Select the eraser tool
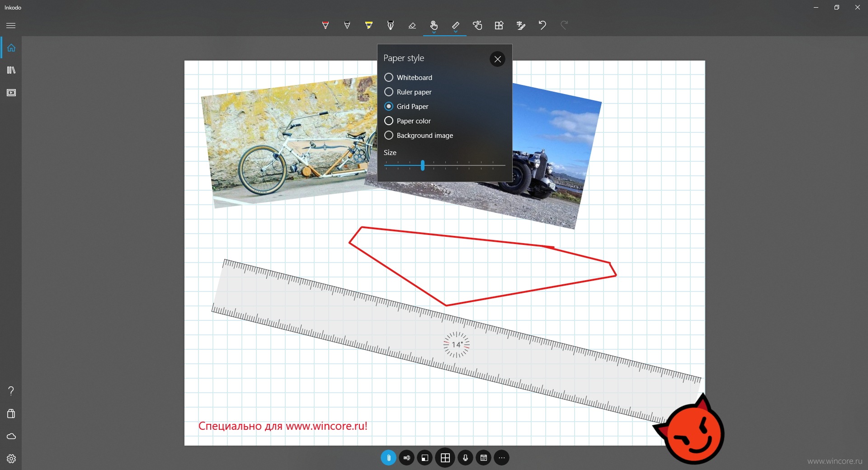This screenshot has height=470, width=868. click(x=412, y=25)
